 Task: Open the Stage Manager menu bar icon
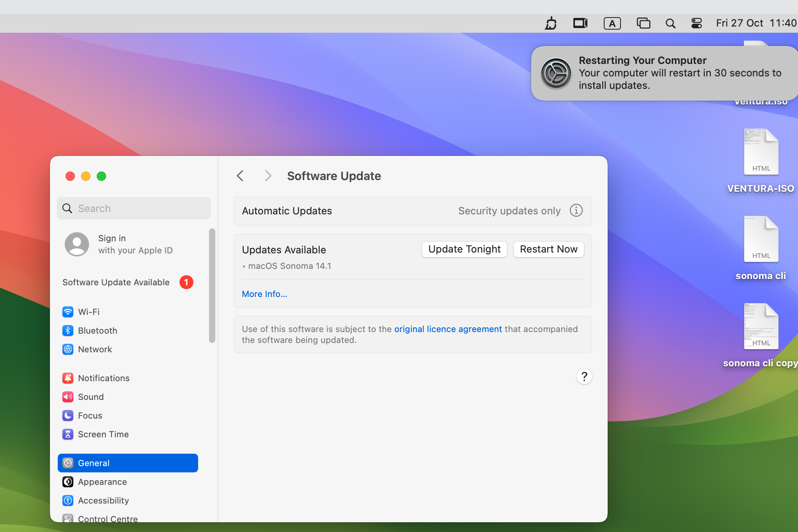pyautogui.click(x=644, y=23)
